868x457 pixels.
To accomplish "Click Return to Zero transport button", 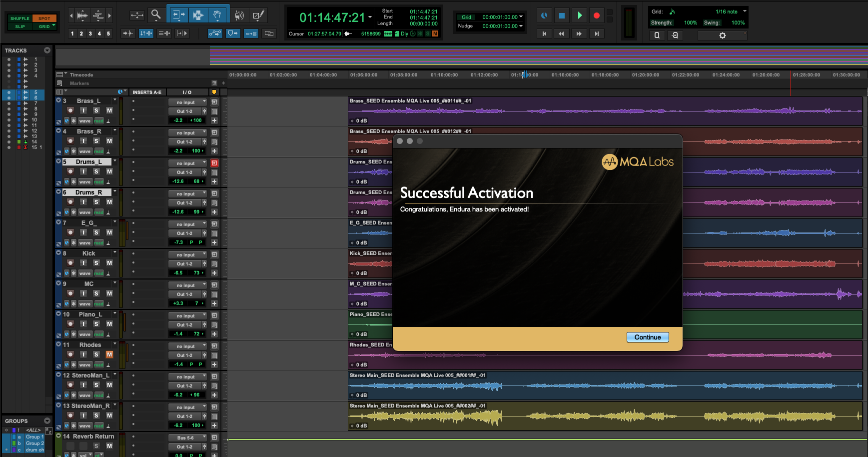I will click(544, 33).
